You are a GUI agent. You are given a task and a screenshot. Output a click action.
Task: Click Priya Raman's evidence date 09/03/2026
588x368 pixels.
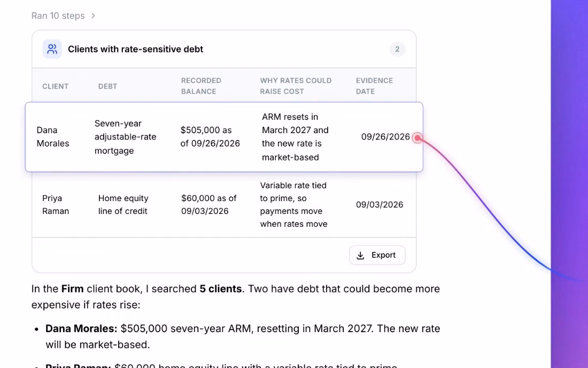pos(380,205)
